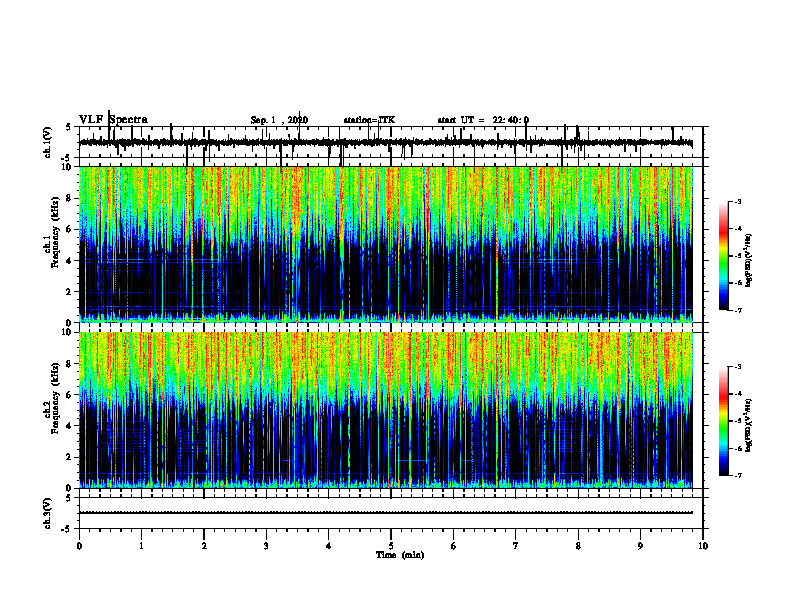Screen dimensions: 792x612
Task: Click the "-7" tick on the ch.2 color bar
Action: (x=738, y=476)
